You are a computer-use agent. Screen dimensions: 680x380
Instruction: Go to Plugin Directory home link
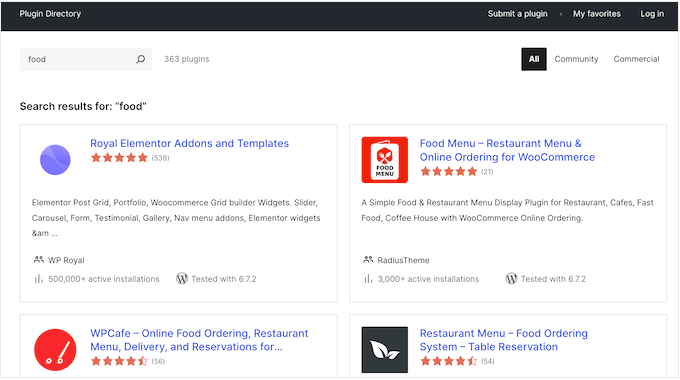[50, 14]
